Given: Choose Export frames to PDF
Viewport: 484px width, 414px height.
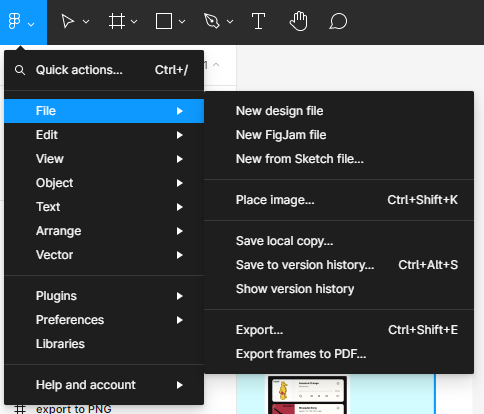Looking at the screenshot, I should (339, 354).
